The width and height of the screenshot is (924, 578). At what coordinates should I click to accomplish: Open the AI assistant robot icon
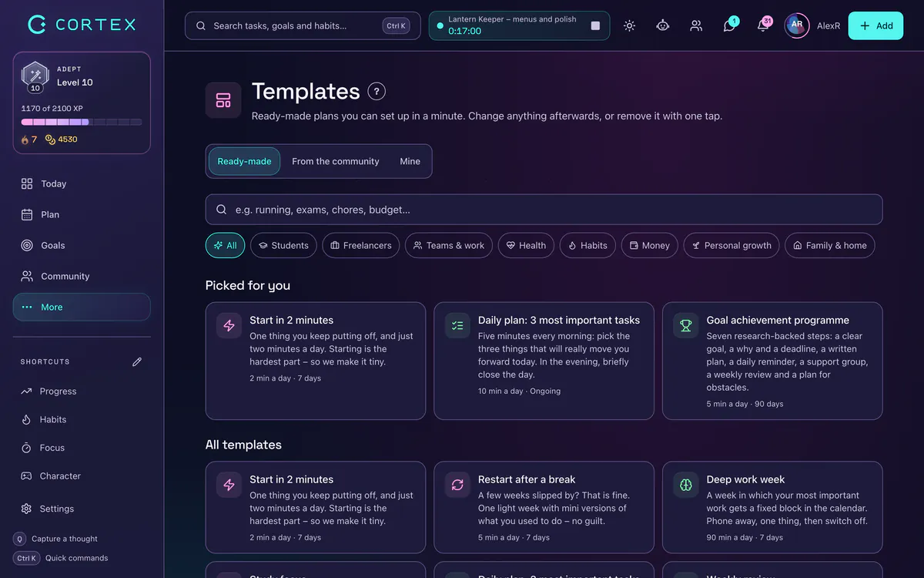coord(662,25)
